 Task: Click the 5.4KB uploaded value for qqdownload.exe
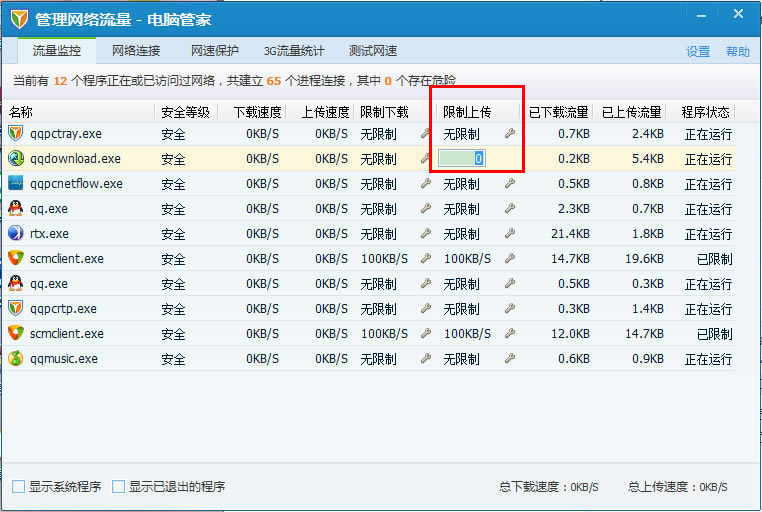tap(648, 159)
